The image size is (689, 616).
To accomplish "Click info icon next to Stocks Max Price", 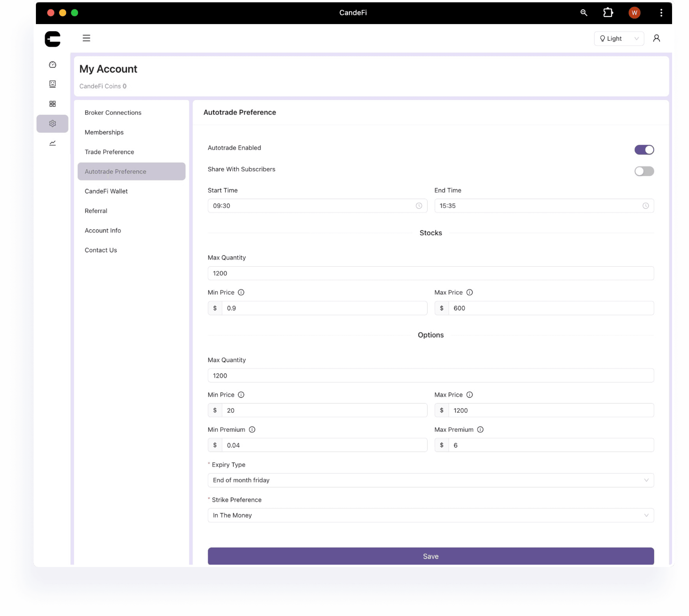I will [x=469, y=292].
